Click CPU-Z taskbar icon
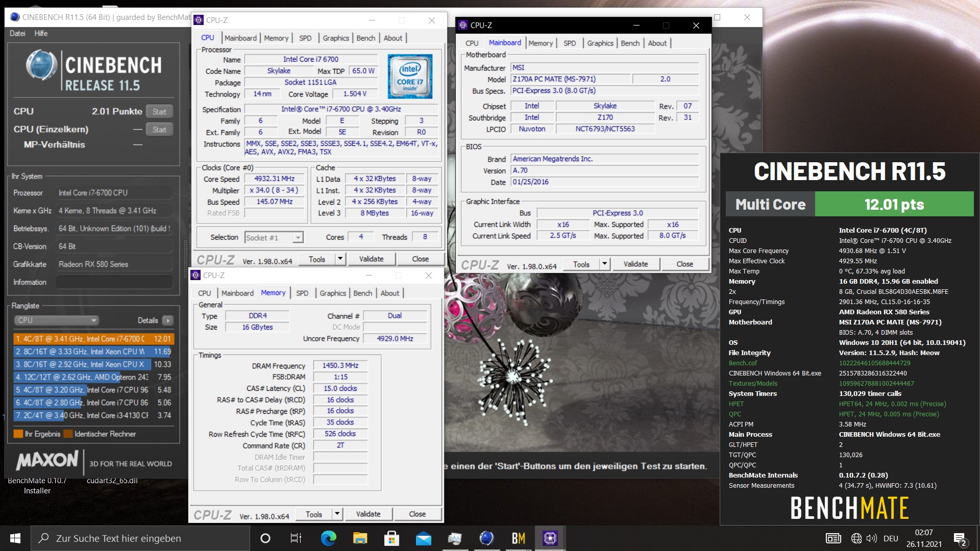Screen dimensions: 980x551 coord(550,538)
